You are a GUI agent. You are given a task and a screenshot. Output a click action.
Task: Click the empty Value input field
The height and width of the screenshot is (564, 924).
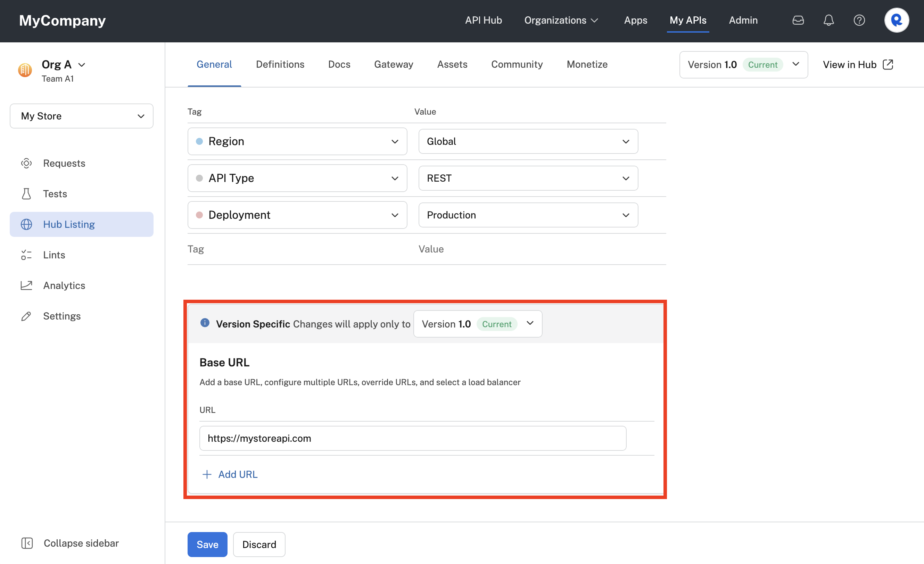point(528,249)
